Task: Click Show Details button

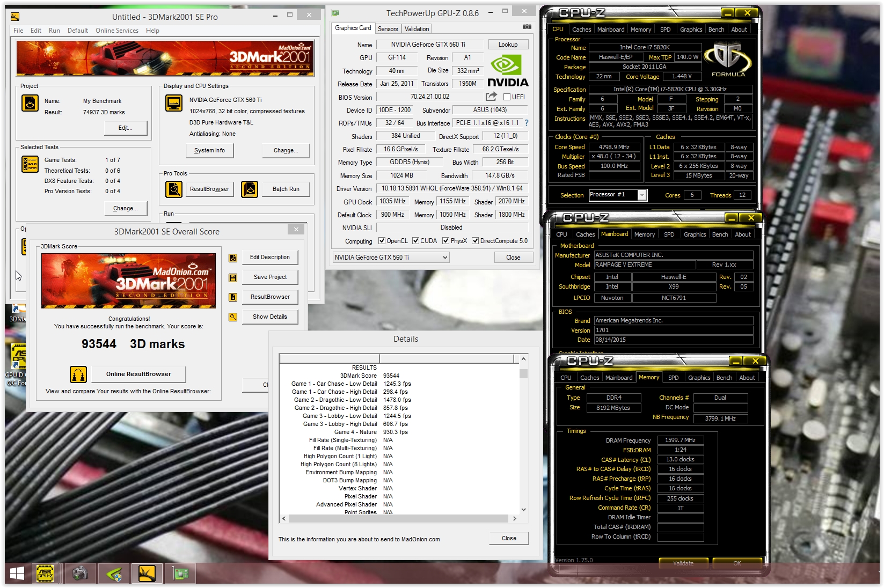Action: (270, 317)
